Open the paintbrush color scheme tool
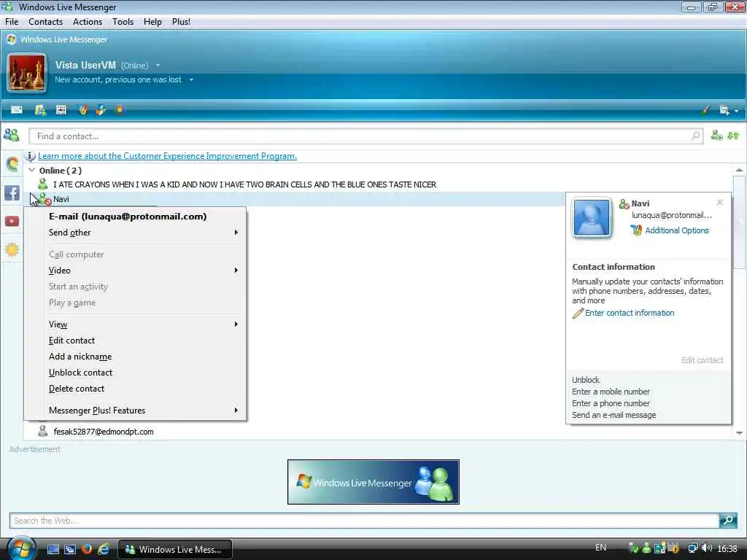The height and width of the screenshot is (560, 747). pyautogui.click(x=705, y=111)
